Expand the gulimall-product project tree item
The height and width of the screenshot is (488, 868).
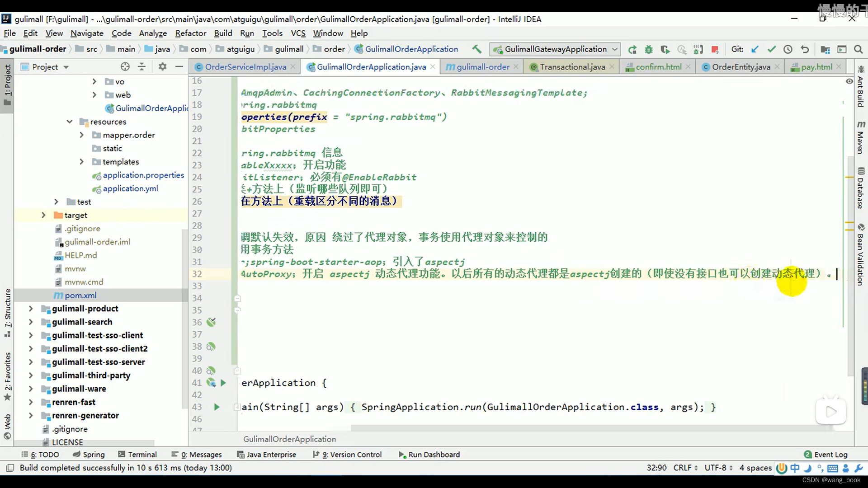click(x=30, y=308)
